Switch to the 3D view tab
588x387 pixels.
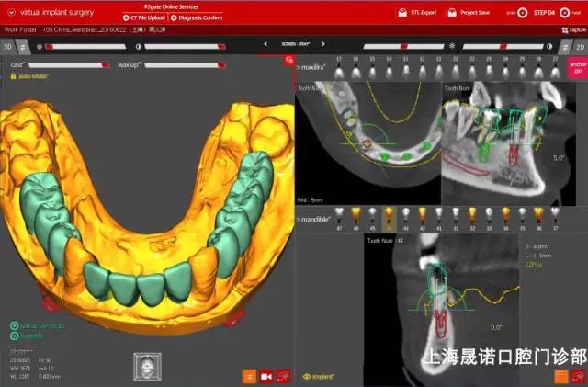[7, 46]
